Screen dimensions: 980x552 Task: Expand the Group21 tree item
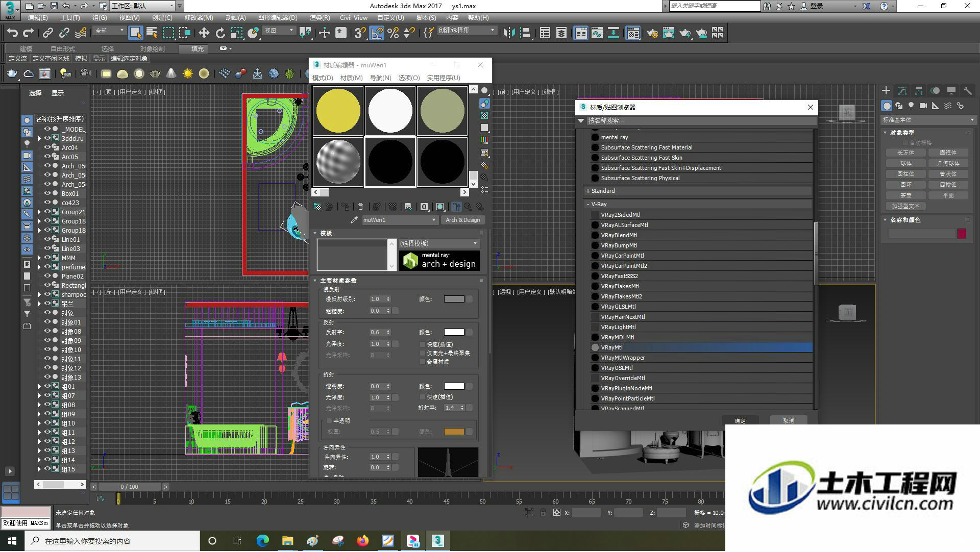39,212
